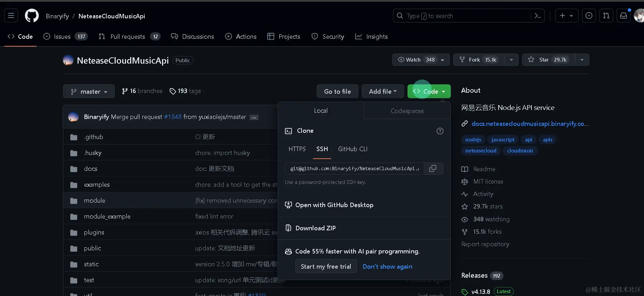Screen dimensions: 644x296
Task: Open the Activity link
Action: click(x=477, y=194)
